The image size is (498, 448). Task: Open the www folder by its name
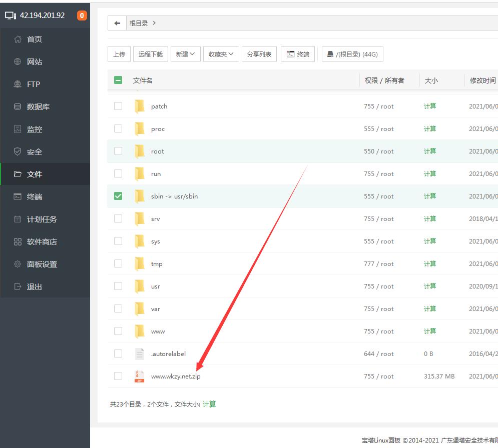(158, 331)
